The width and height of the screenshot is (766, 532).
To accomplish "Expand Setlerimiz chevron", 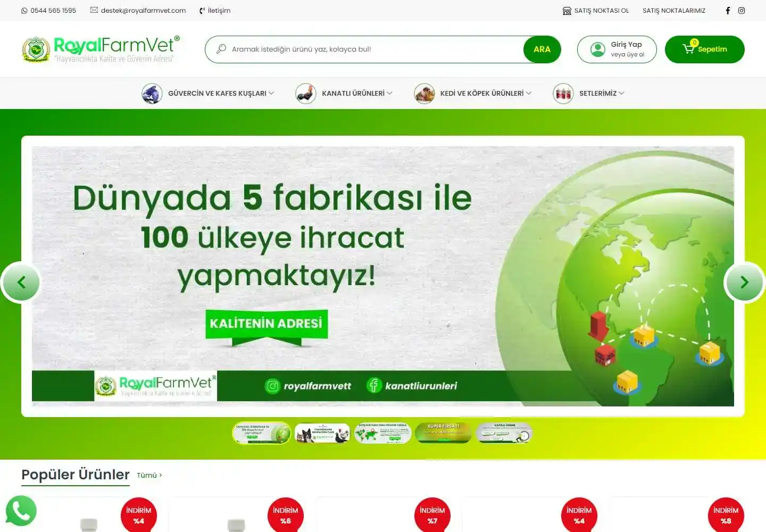I will point(621,93).
